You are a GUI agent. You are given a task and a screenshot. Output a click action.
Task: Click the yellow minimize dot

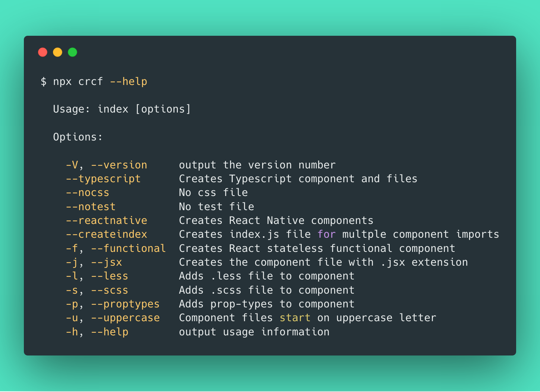pyautogui.click(x=57, y=52)
